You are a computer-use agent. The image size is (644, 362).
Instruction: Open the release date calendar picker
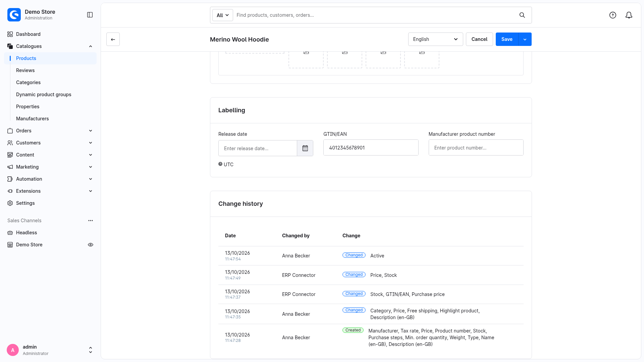click(305, 148)
